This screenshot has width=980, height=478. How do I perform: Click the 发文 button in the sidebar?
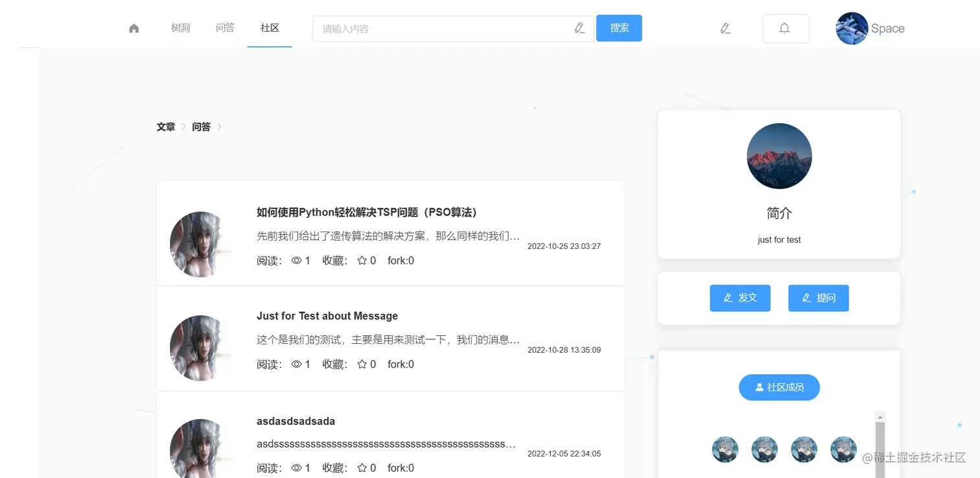740,298
